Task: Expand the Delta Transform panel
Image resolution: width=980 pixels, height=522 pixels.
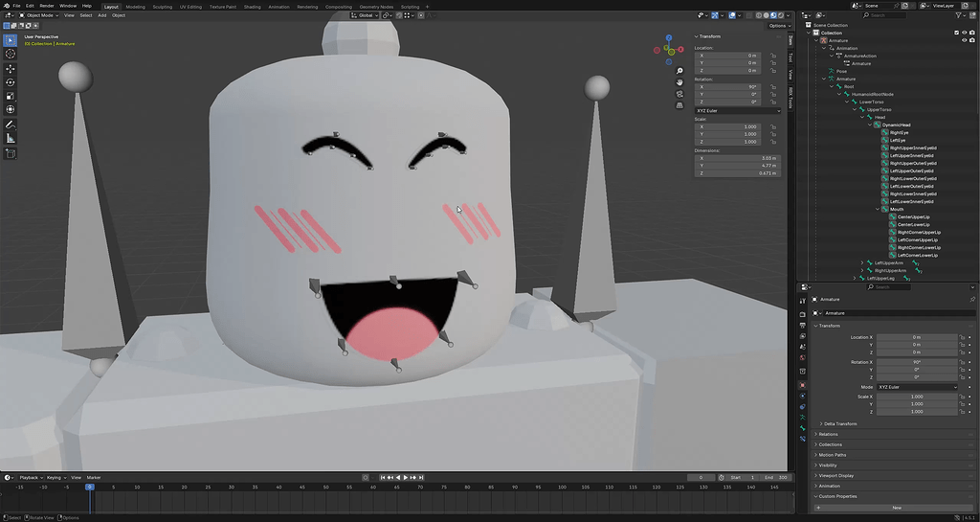Action: (840, 424)
